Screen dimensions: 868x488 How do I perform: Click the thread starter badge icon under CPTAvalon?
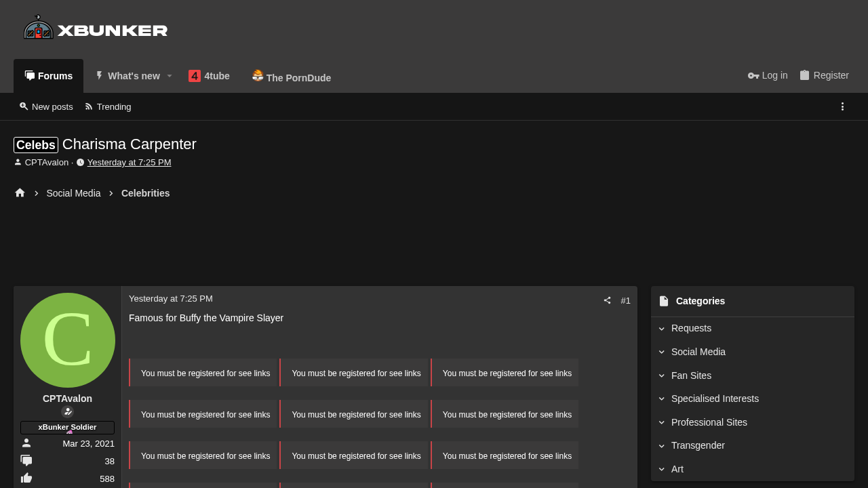tap(67, 411)
